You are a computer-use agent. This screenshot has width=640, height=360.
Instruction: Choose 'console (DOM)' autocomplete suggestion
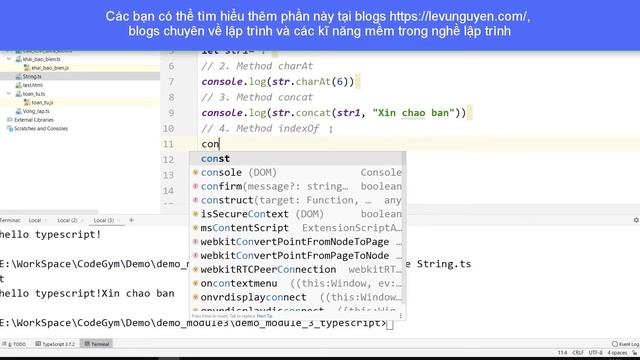(x=297, y=173)
